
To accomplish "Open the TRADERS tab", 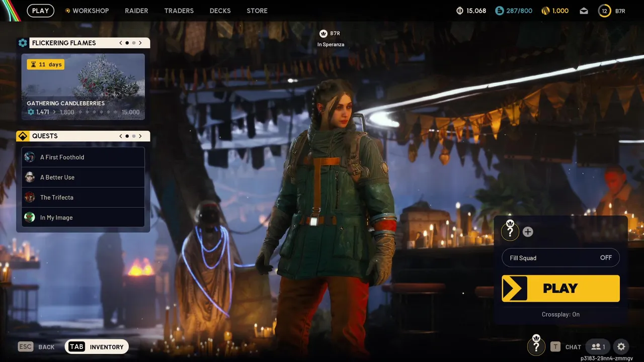I will (x=179, y=11).
